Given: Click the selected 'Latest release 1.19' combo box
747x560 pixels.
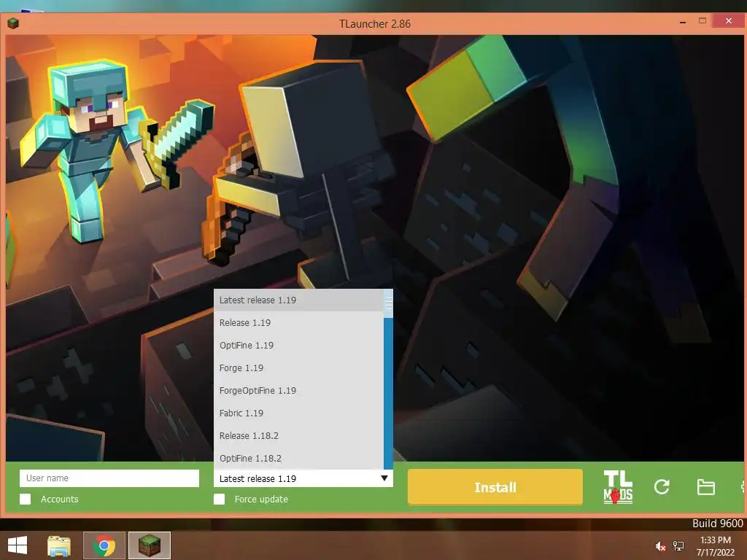Looking at the screenshot, I should coord(303,478).
